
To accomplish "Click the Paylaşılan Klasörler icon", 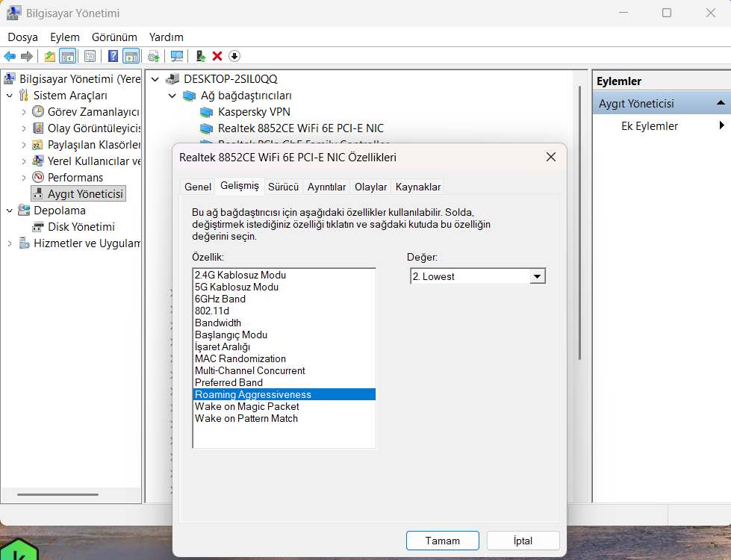I will coord(37,145).
